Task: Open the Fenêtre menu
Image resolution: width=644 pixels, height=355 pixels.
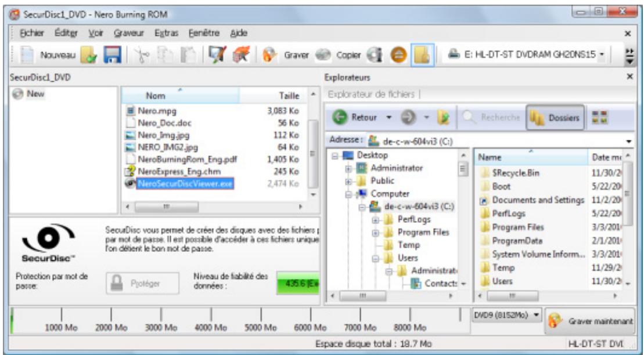Action: (204, 33)
